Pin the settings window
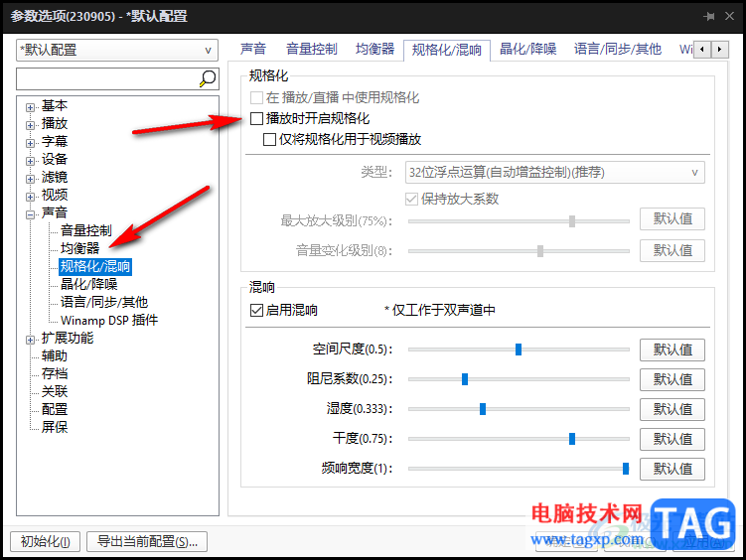Viewport: 746px width, 560px height. [x=709, y=16]
